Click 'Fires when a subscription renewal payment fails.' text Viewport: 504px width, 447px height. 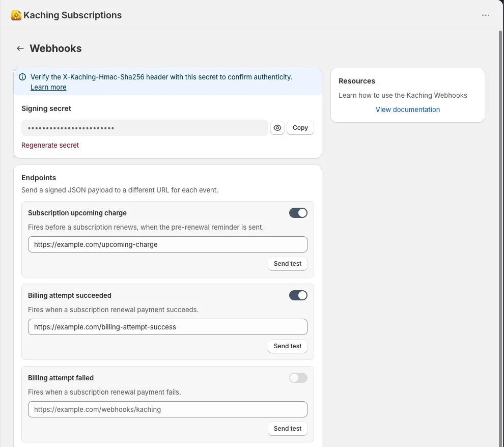pyautogui.click(x=104, y=392)
